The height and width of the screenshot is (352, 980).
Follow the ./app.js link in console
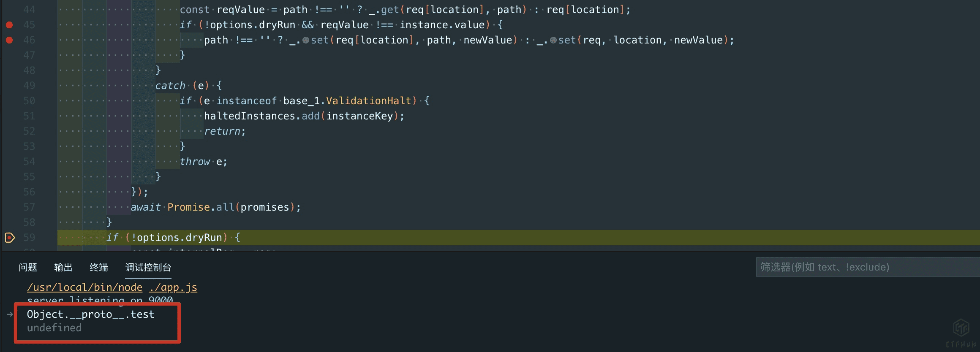(173, 287)
